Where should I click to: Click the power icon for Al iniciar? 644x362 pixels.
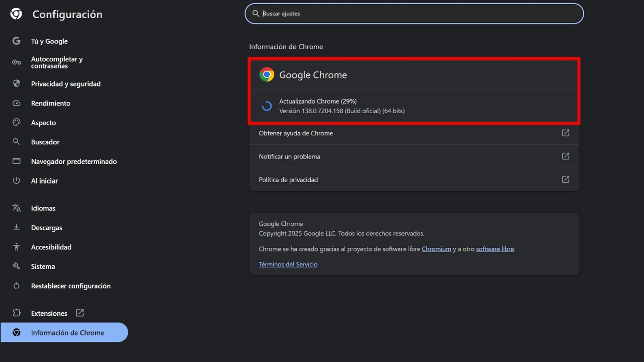[16, 180]
